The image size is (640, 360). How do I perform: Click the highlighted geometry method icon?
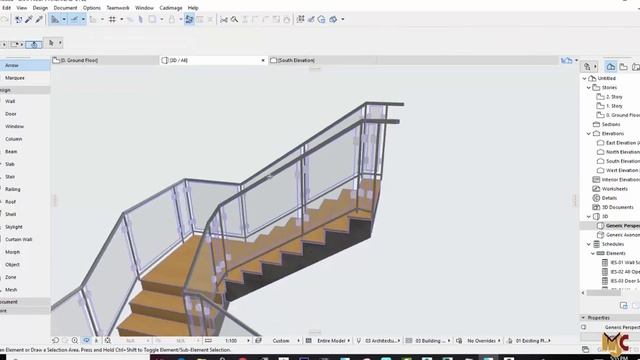pos(34,44)
